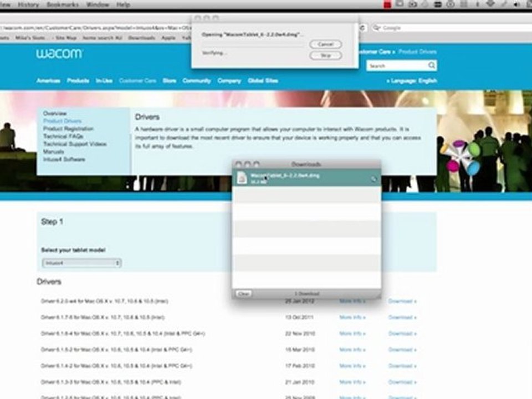Viewport: 532px width, 399px height.
Task: Click More Info for the top driver row
Action: (x=352, y=301)
